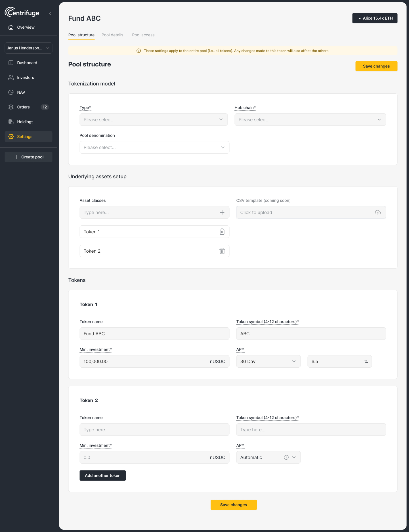The height and width of the screenshot is (532, 409).
Task: Change the 30 Day APY dropdown
Action: tap(268, 361)
